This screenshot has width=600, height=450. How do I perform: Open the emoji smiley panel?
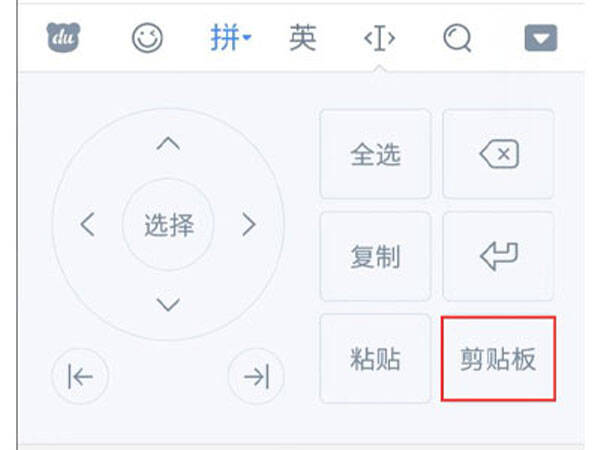[x=147, y=38]
